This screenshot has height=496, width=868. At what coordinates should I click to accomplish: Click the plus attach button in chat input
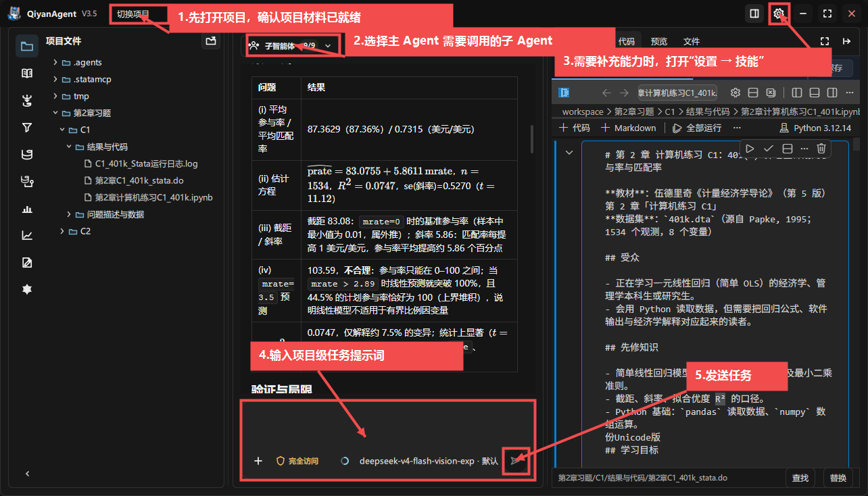point(258,461)
